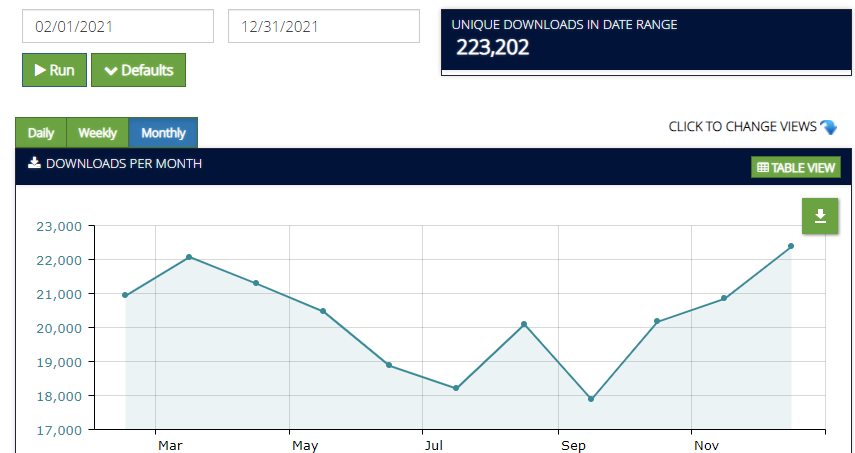Click the data point peak between Jul and Sep

click(x=524, y=324)
